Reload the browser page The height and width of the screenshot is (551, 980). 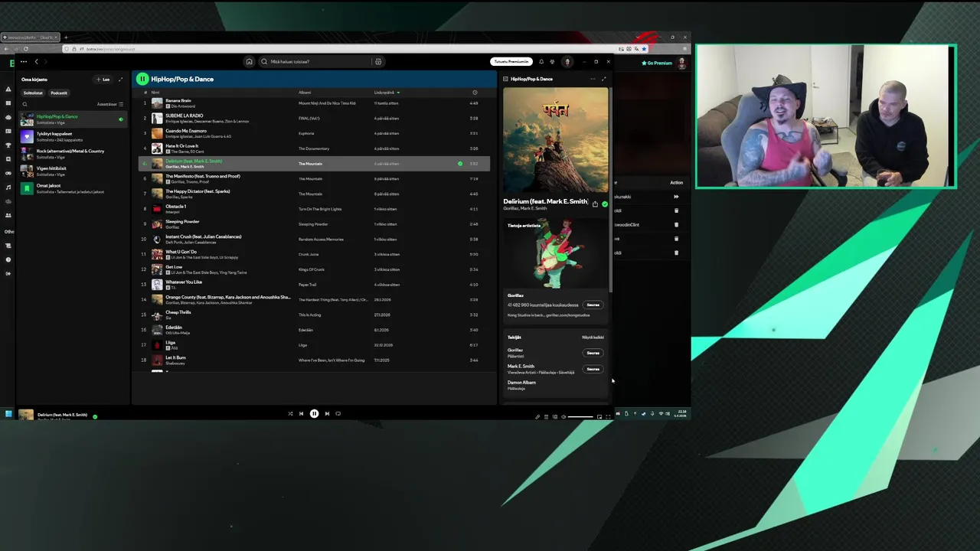pyautogui.click(x=26, y=49)
